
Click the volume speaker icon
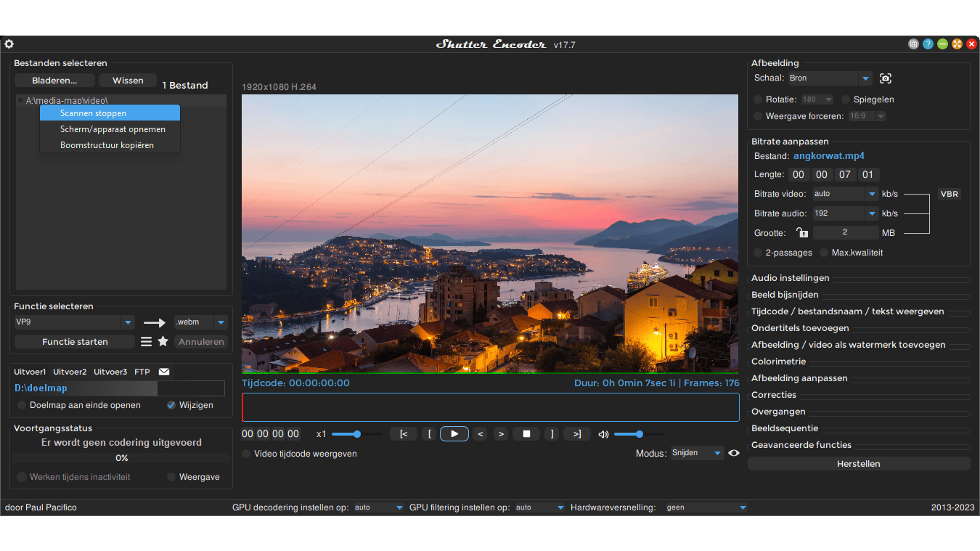click(603, 434)
